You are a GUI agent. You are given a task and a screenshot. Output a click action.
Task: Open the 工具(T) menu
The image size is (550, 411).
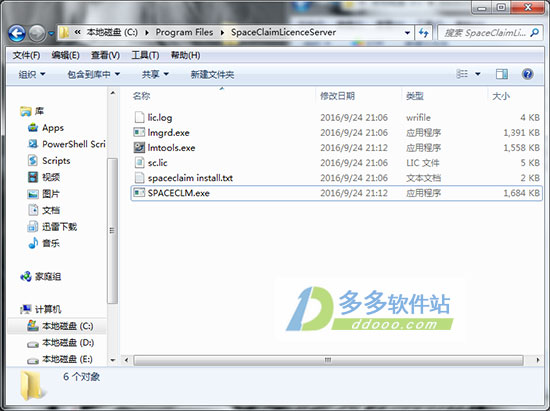tap(145, 55)
